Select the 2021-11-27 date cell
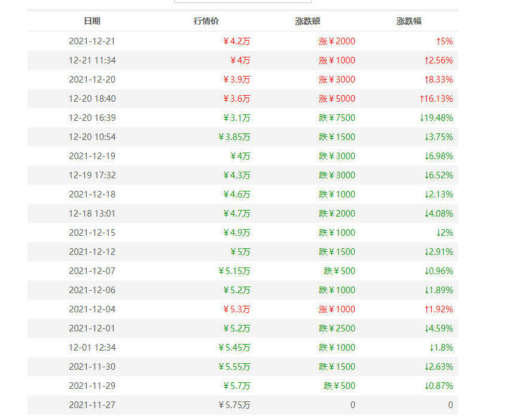Image resolution: width=506 pixels, height=420 pixels. pyautogui.click(x=92, y=405)
